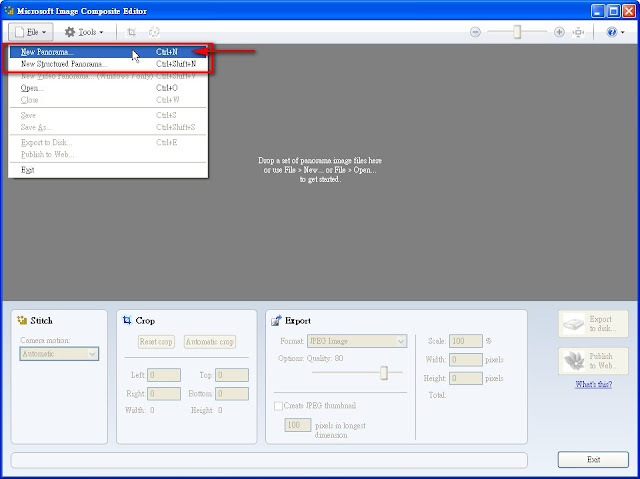Open the Tools dropdown menu
Screen dimensions: 640x479
pyautogui.click(x=84, y=32)
